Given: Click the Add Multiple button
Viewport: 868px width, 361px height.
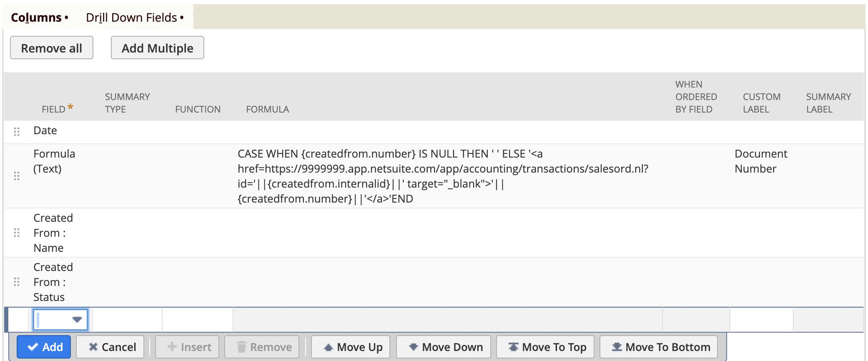Looking at the screenshot, I should click(157, 48).
